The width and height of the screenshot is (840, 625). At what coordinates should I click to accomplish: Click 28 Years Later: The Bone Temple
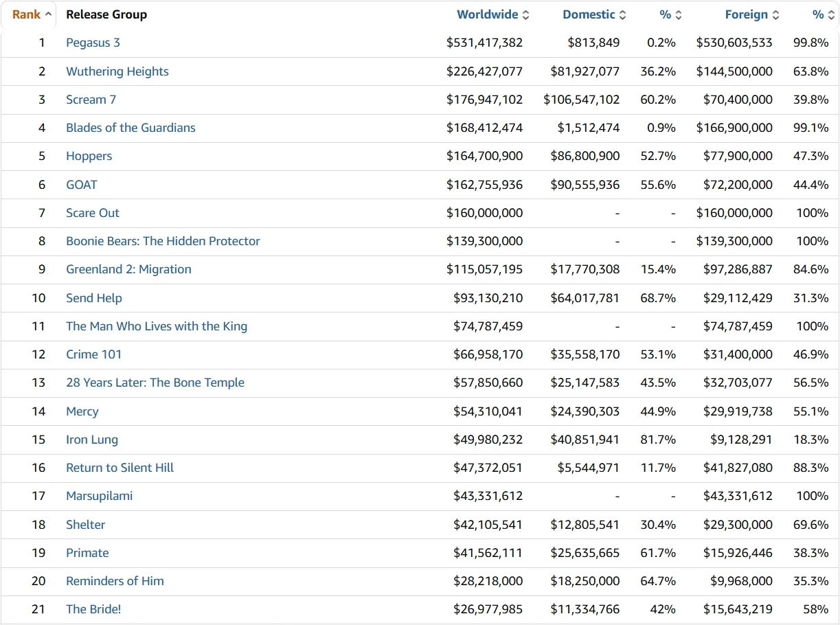155,383
